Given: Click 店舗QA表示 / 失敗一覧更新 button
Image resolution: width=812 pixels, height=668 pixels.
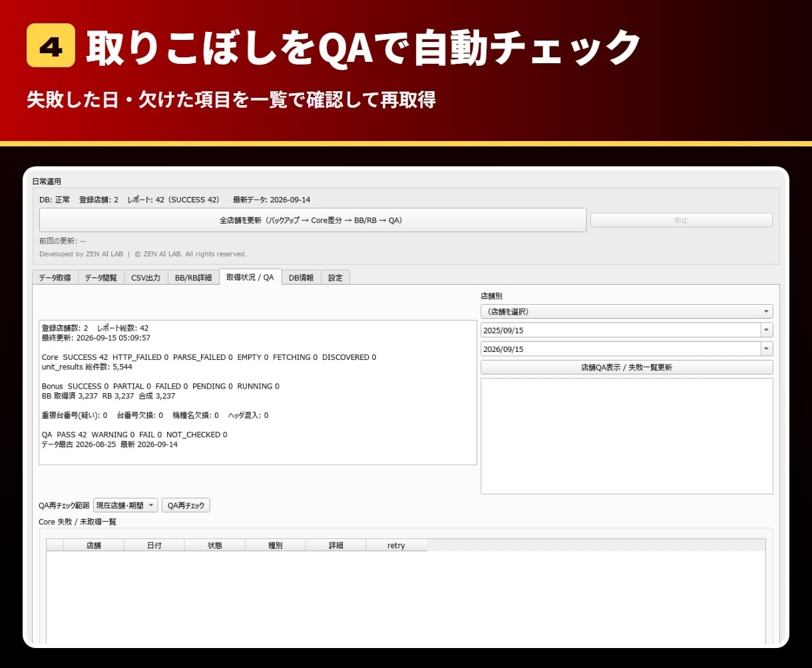Looking at the screenshot, I should (626, 367).
